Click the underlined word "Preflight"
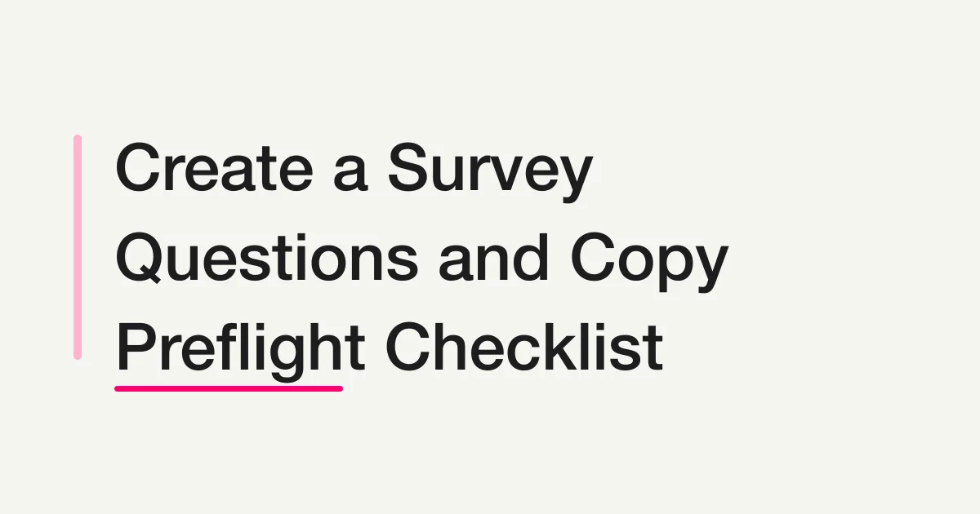Viewport: 980px width, 514px height. [x=241, y=349]
